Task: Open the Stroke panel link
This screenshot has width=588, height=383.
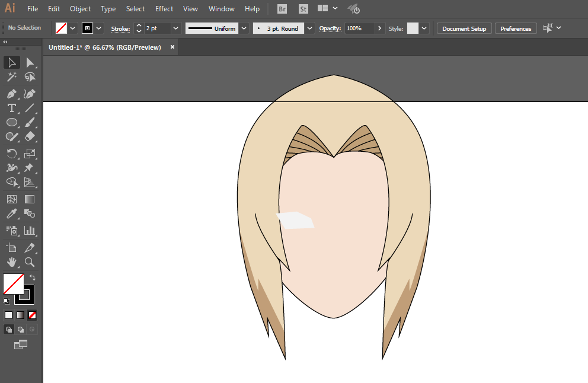Action: click(120, 28)
